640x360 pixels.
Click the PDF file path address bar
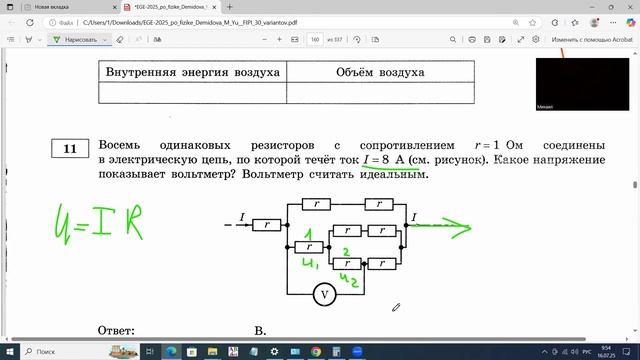pos(190,23)
